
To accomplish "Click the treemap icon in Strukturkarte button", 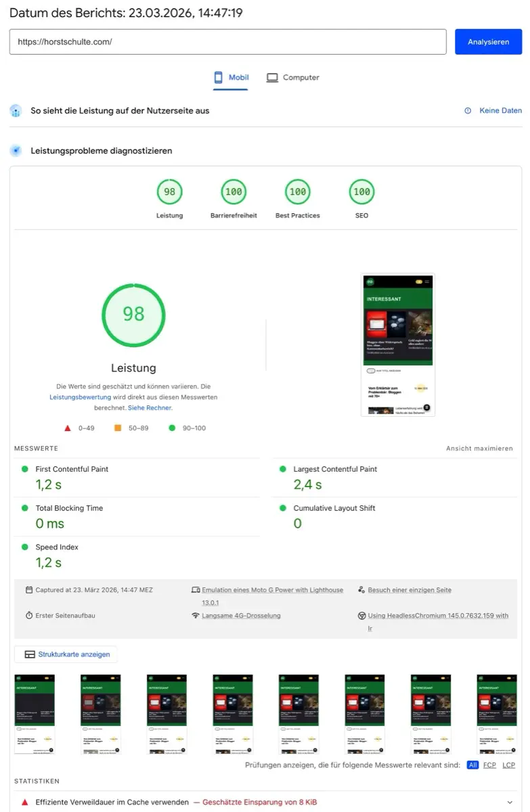I will pyautogui.click(x=30, y=654).
